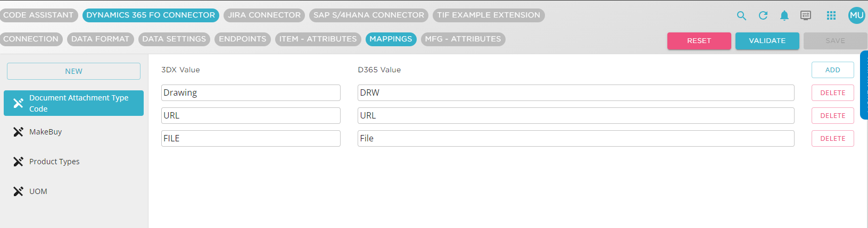Delete the Drawing to DRW mapping row
The width and height of the screenshot is (868, 228).
coord(832,93)
